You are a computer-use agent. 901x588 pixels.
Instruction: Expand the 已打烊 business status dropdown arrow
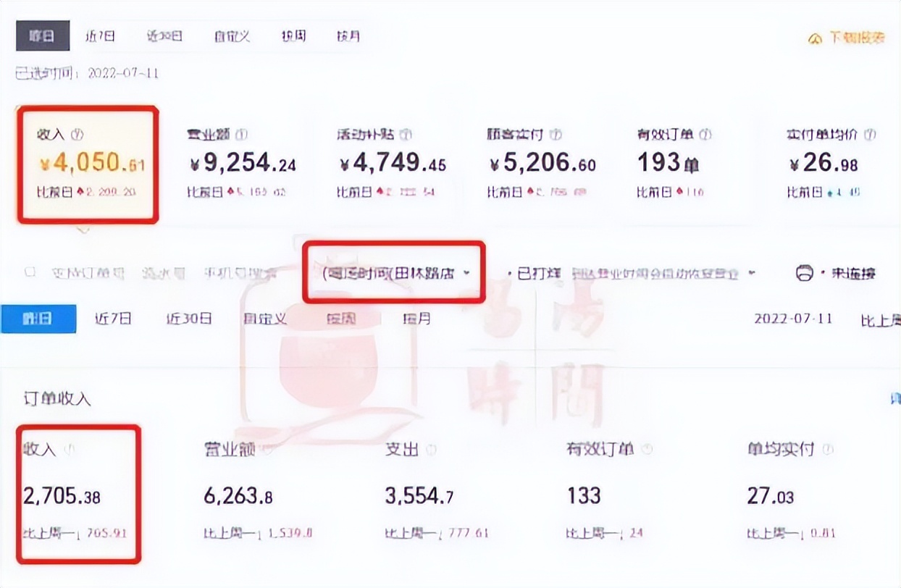tap(751, 274)
